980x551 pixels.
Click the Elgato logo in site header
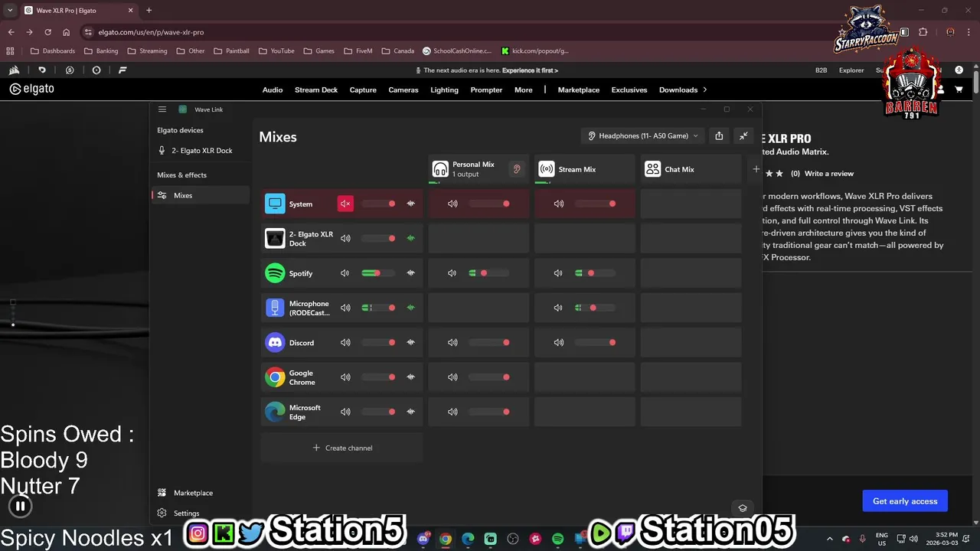(x=31, y=89)
